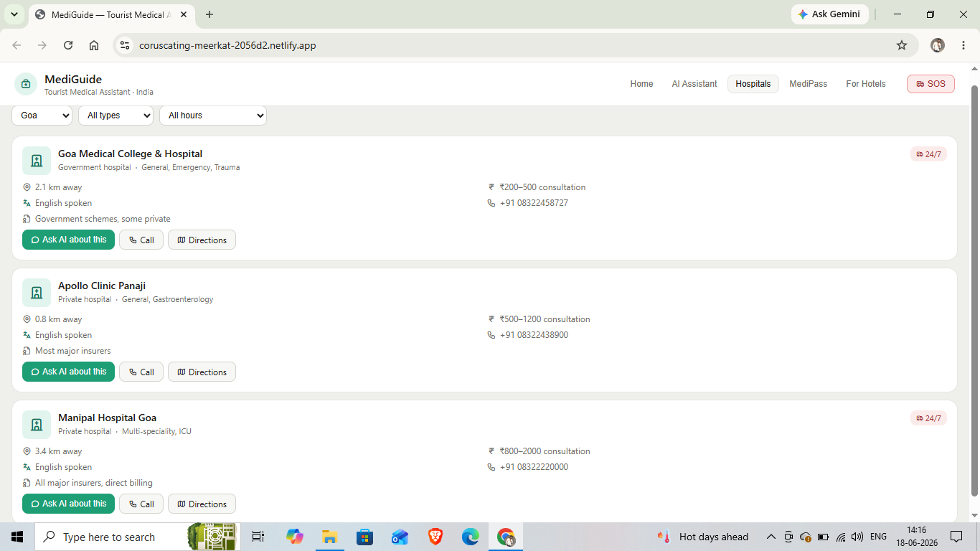
Task: Ask AI about Goa Medical College & Hospital
Action: pos(68,240)
